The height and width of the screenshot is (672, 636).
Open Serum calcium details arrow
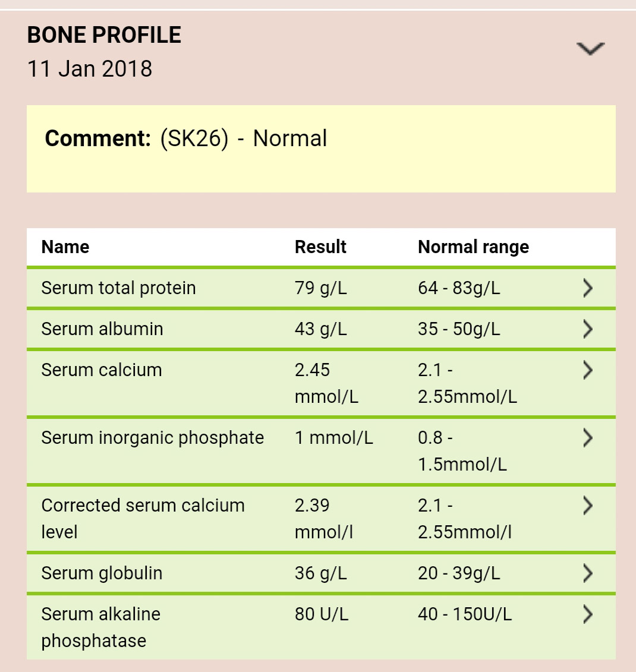point(588,370)
